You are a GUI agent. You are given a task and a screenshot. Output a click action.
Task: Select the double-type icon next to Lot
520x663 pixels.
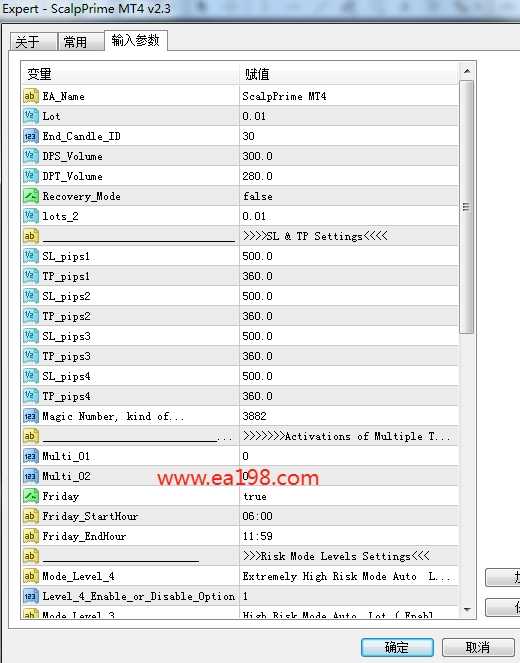[31, 116]
